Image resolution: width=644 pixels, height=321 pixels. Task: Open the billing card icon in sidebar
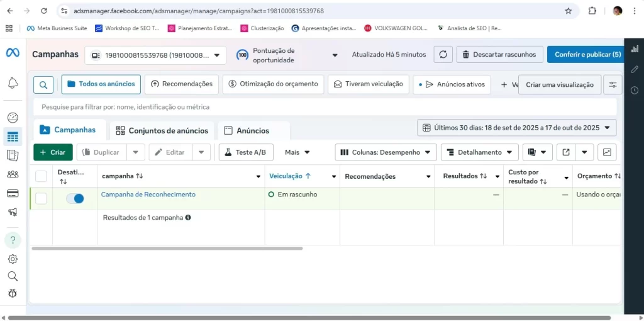(13, 193)
